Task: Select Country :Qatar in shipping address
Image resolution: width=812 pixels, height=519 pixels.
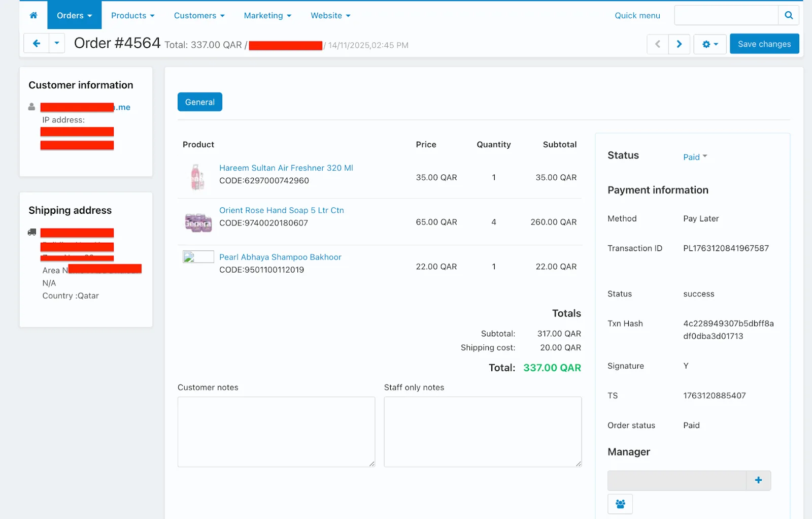Action: click(x=71, y=296)
